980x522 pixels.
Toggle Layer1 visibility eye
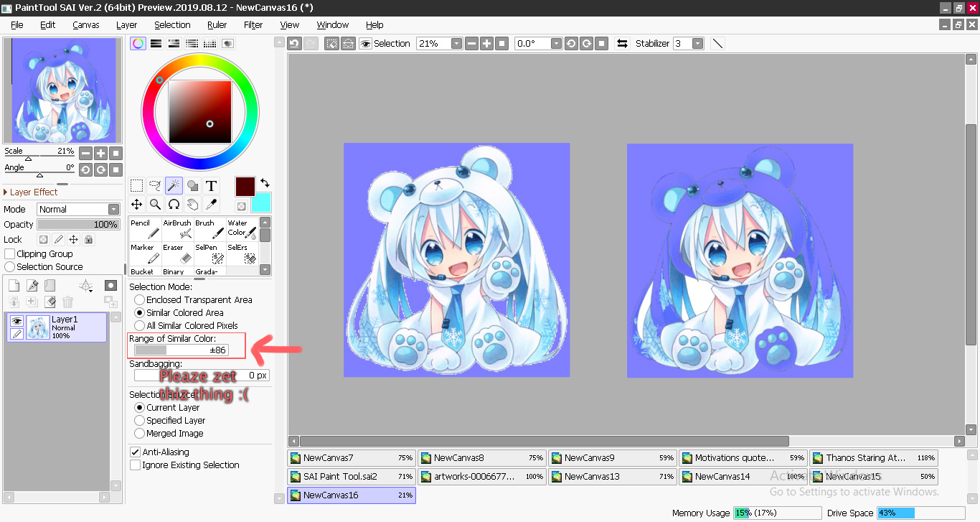click(17, 321)
